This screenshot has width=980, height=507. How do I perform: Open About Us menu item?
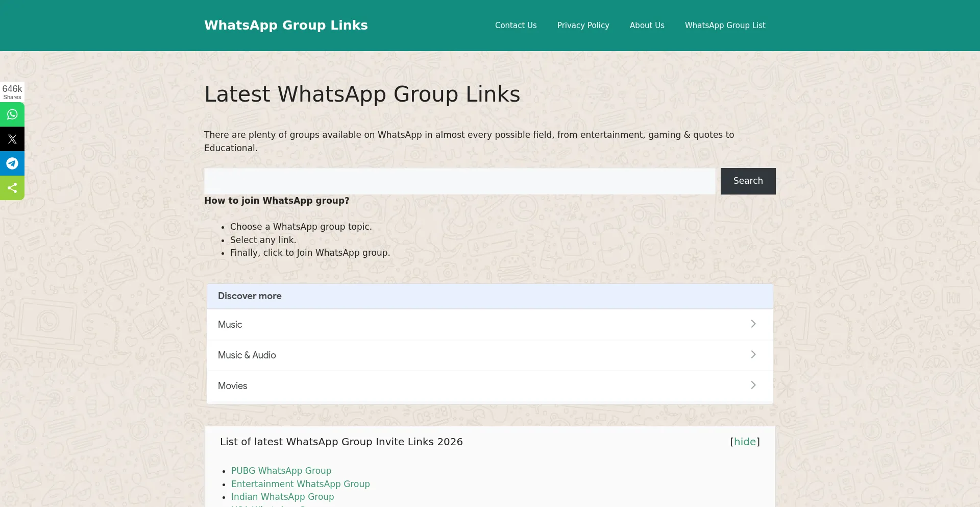pos(647,26)
